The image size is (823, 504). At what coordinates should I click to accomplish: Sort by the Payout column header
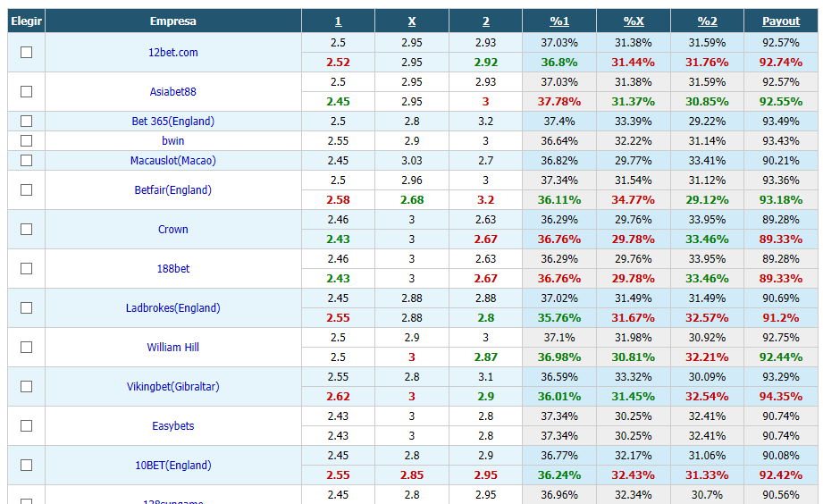781,21
